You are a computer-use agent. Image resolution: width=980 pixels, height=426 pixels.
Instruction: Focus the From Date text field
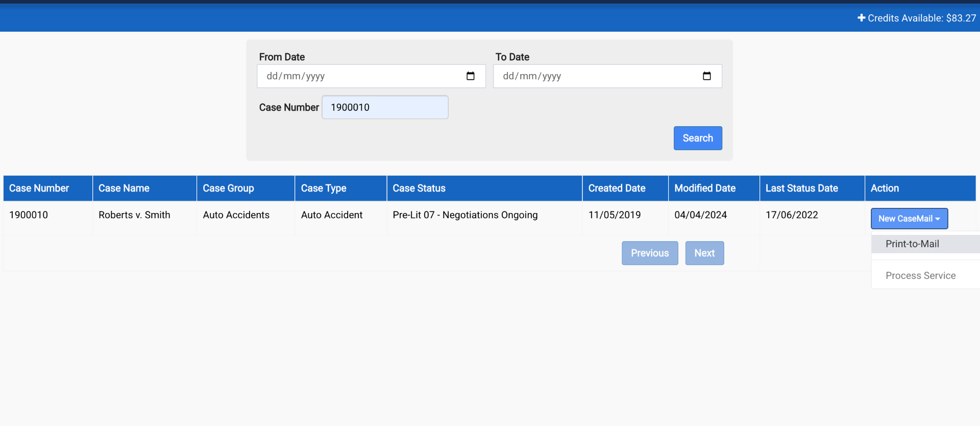point(357,76)
